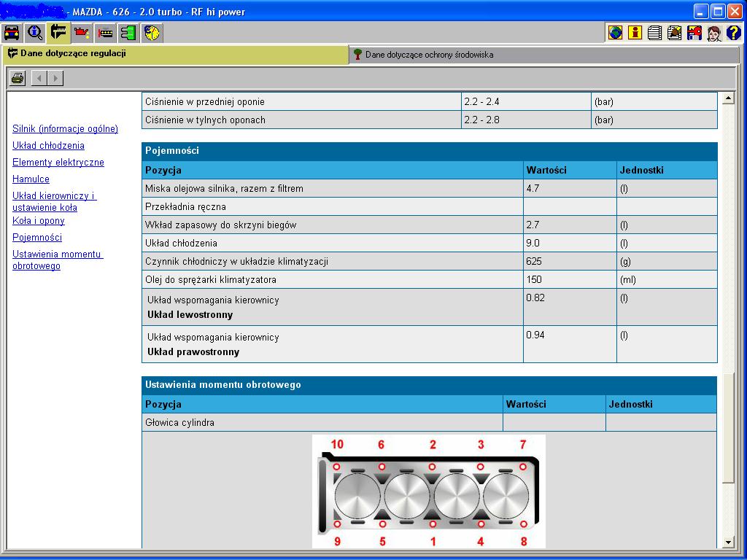Screen dimensions: 747x560
Task: Click the user face portrait icon
Action: click(713, 33)
